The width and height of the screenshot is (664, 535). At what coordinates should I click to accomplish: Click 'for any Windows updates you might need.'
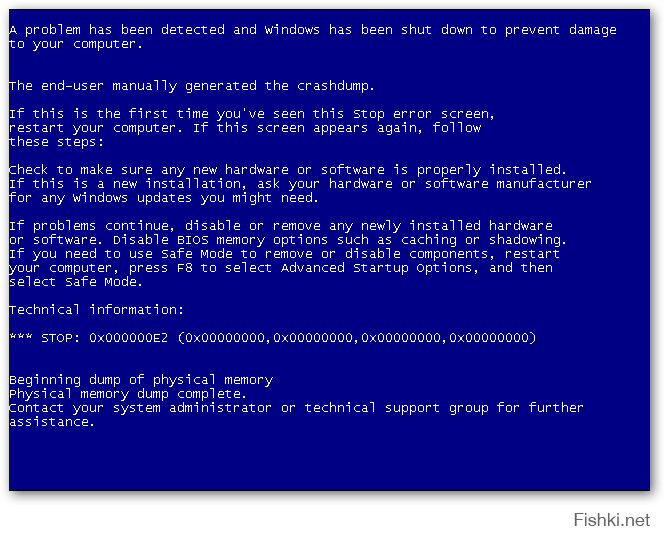coord(163,198)
